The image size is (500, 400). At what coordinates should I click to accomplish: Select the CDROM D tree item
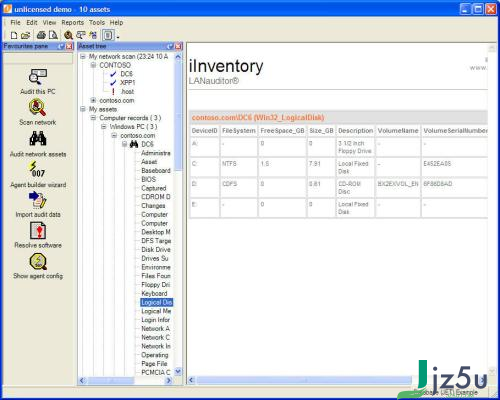point(156,197)
